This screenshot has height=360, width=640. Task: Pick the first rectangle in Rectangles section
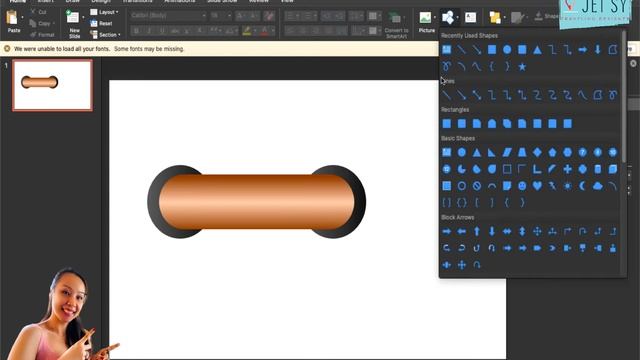tap(447, 124)
